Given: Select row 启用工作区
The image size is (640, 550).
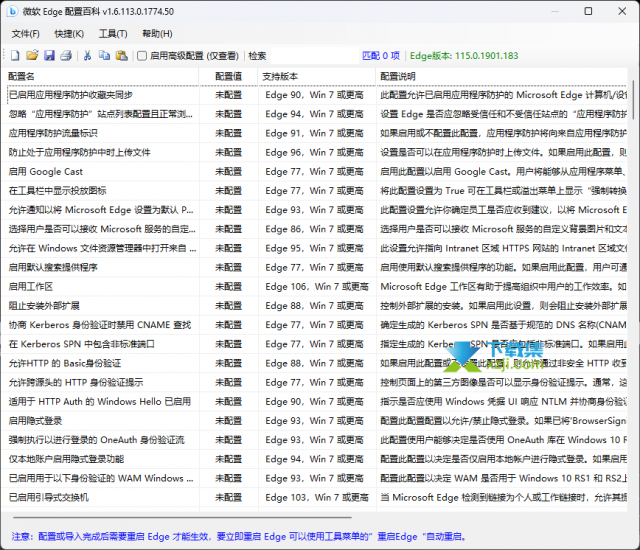Looking at the screenshot, I should coord(314,287).
